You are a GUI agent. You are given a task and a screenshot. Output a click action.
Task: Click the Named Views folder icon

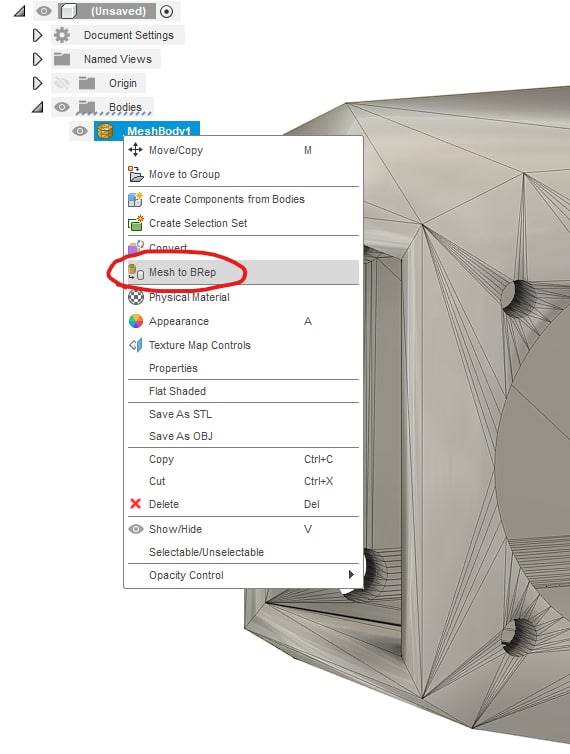62,59
